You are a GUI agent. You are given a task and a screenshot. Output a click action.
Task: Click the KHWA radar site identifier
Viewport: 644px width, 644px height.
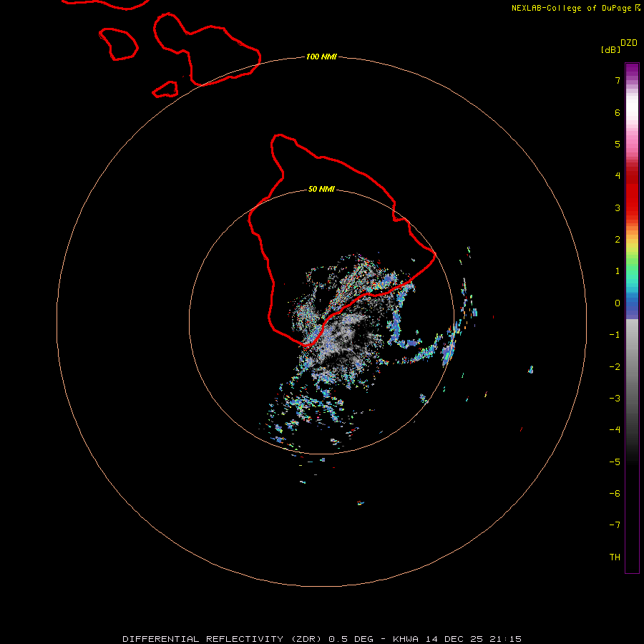(406, 639)
